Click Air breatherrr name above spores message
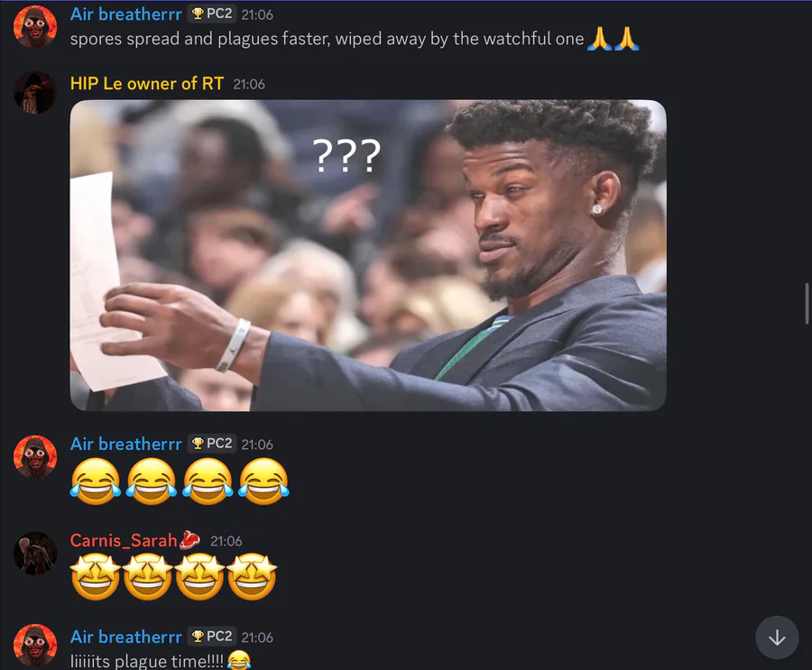 (125, 14)
